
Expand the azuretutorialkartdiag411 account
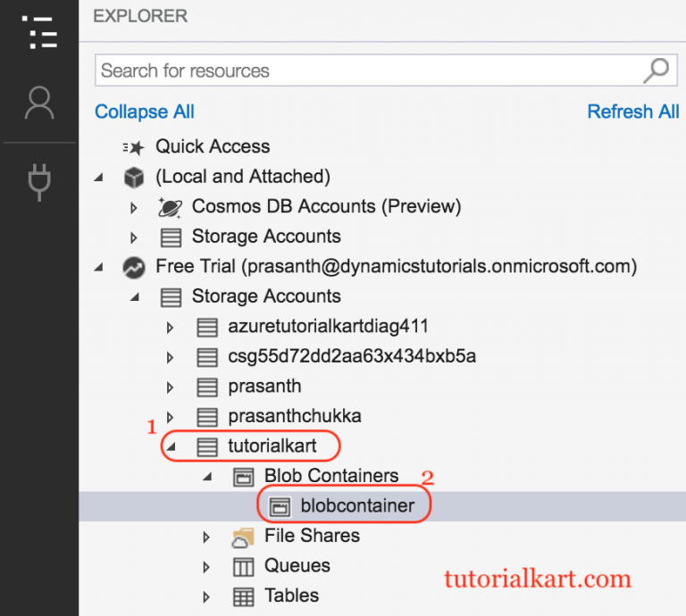pyautogui.click(x=171, y=328)
